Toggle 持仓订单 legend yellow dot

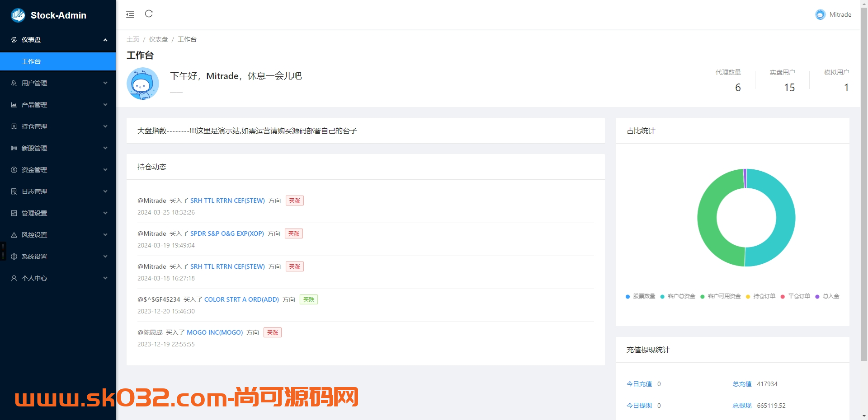pos(748,297)
